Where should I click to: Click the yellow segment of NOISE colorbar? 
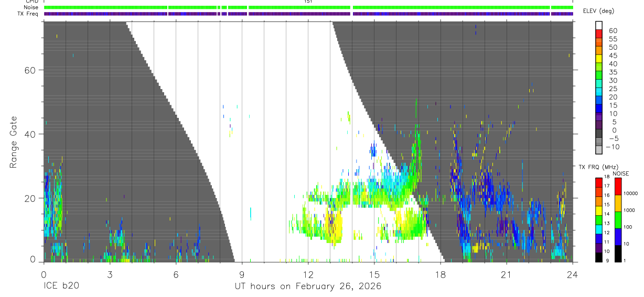[618, 203]
